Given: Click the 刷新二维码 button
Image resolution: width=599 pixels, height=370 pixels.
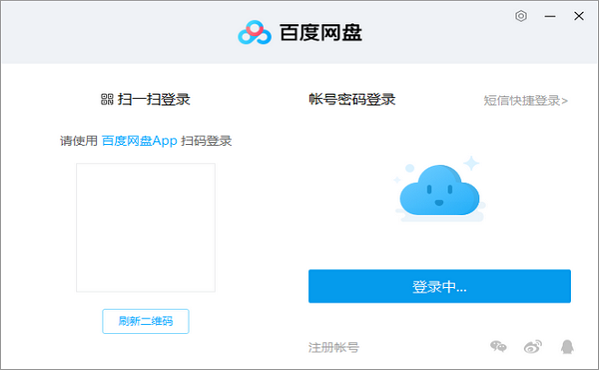Looking at the screenshot, I should [x=146, y=321].
